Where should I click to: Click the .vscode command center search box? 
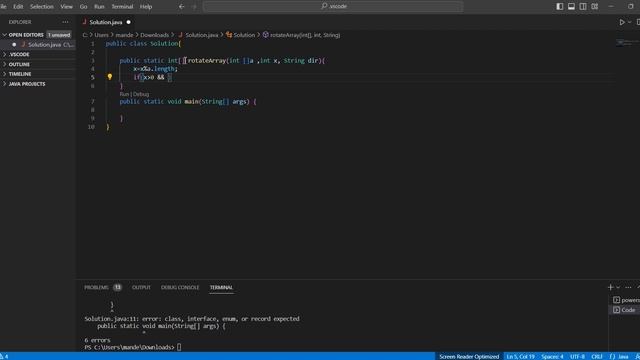coord(333,6)
